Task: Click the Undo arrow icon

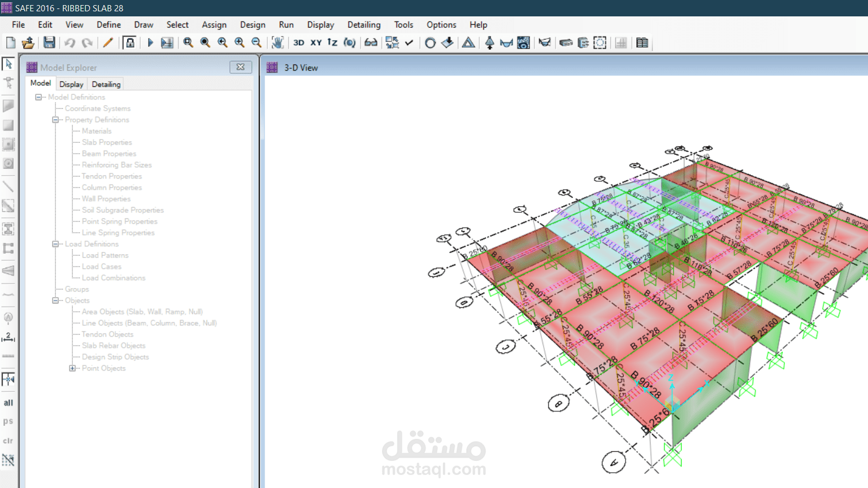Action: (x=70, y=43)
